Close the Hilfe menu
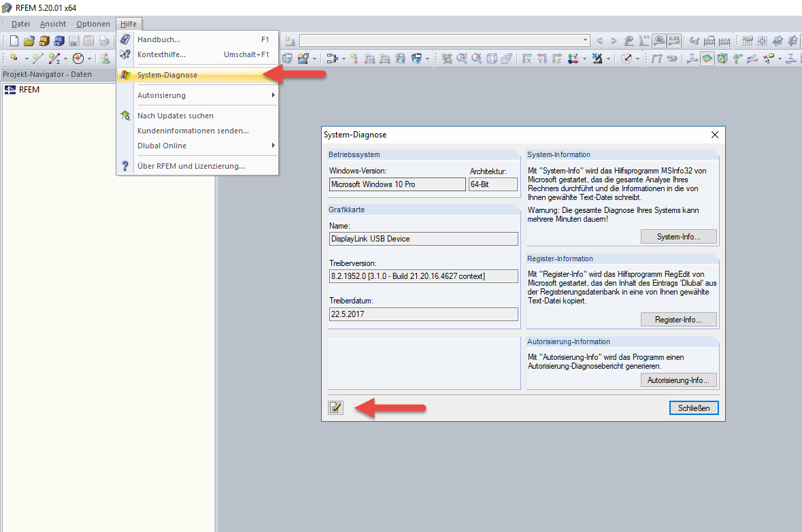802x532 pixels. [129, 24]
